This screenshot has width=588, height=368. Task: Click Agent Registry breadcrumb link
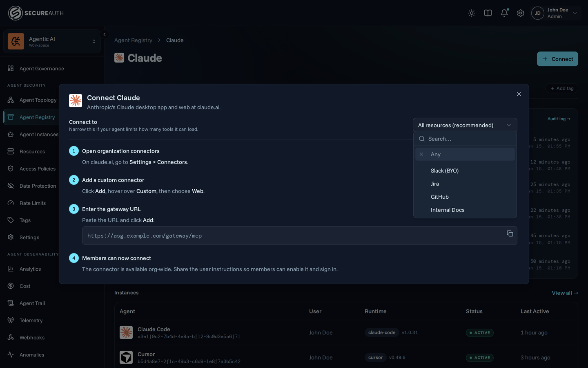click(133, 40)
